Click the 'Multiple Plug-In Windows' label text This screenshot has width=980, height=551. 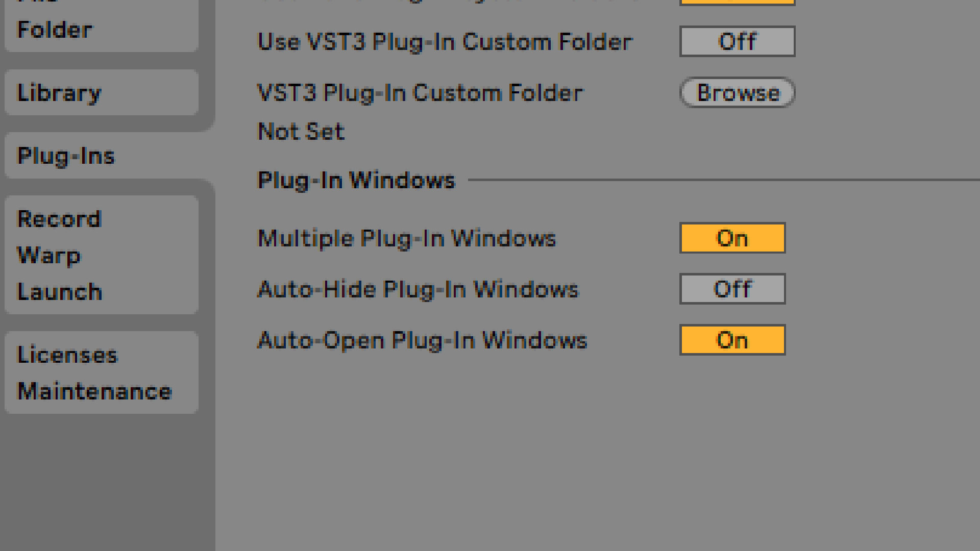(x=406, y=239)
